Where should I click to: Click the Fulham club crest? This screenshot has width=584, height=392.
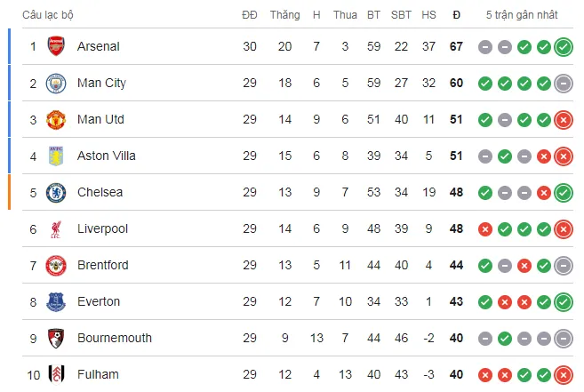pyautogui.click(x=56, y=374)
